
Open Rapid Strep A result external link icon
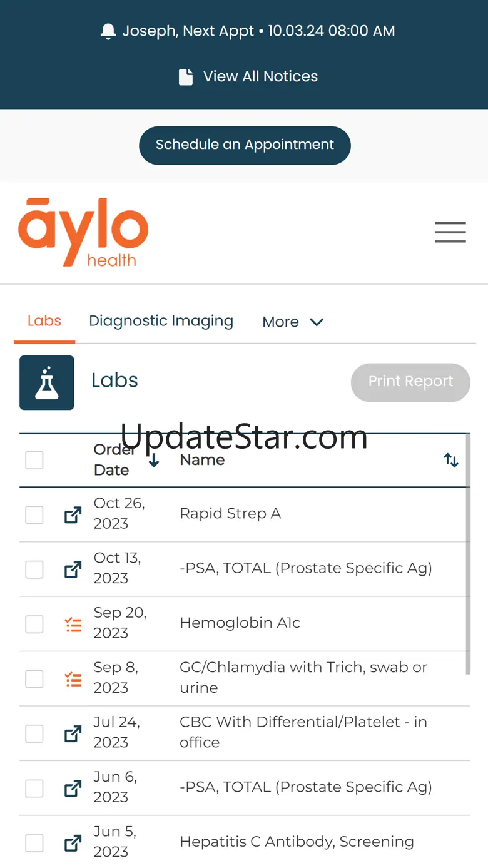73,515
